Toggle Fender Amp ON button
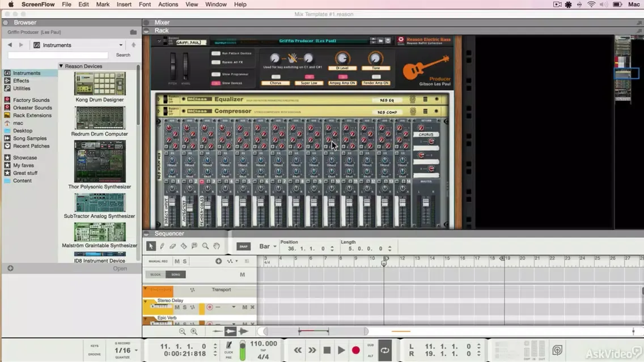 coord(376,77)
